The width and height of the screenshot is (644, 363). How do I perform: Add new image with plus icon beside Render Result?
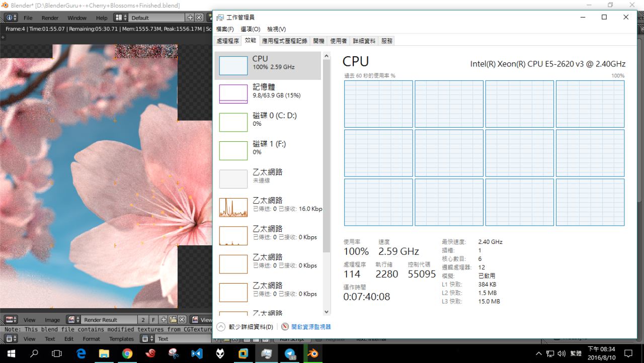(x=164, y=320)
